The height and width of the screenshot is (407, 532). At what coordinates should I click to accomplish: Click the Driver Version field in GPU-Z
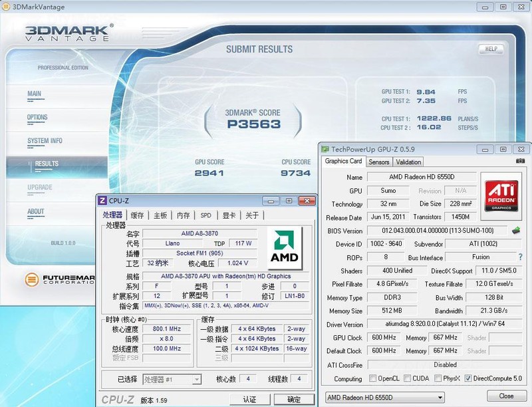coord(445,324)
